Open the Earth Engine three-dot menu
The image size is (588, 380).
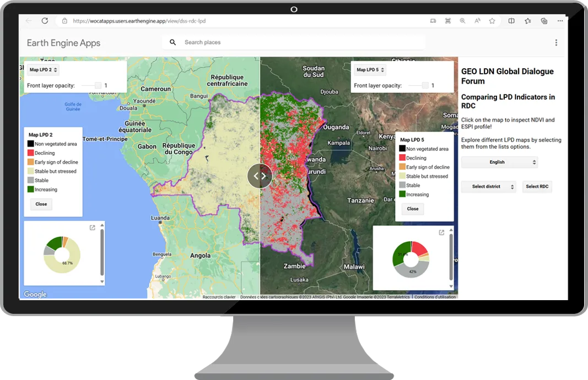coord(556,42)
